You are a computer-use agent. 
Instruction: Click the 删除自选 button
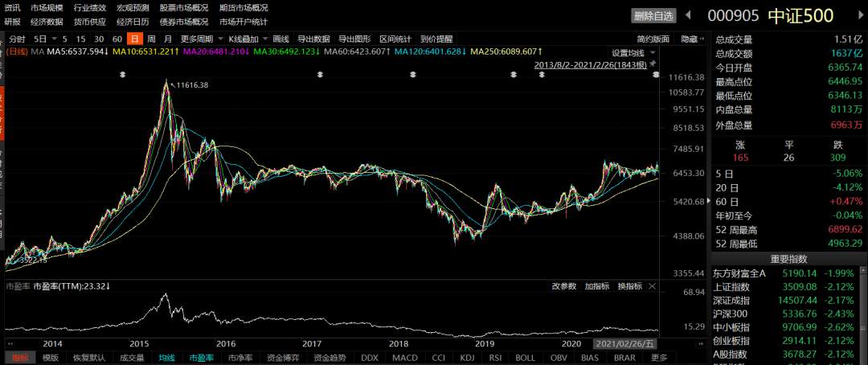654,16
